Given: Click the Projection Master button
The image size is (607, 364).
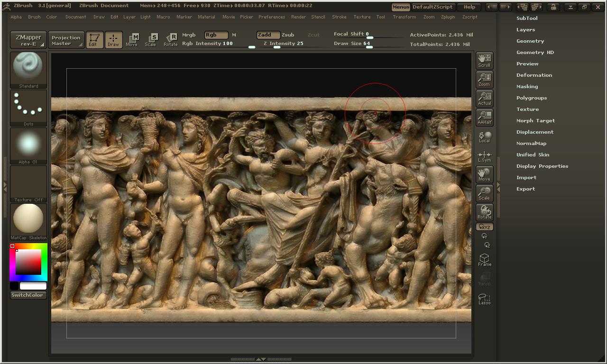Looking at the screenshot, I should [66, 40].
